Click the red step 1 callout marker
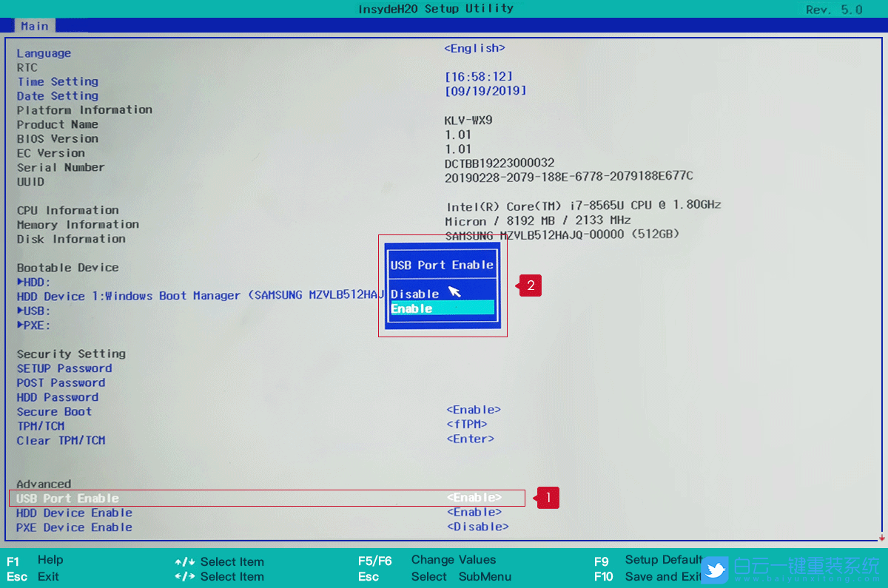888x588 pixels. (x=546, y=498)
